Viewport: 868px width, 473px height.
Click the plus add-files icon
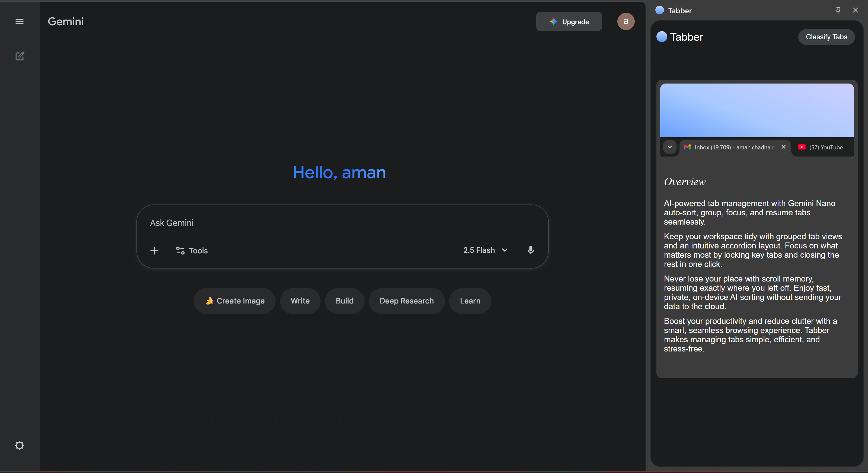pos(154,251)
